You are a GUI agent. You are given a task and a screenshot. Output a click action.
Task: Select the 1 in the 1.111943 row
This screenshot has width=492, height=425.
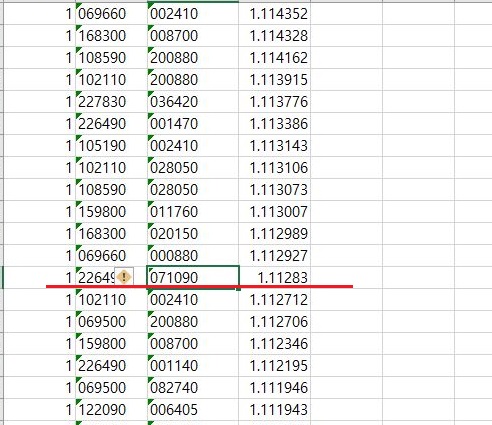[40, 410]
